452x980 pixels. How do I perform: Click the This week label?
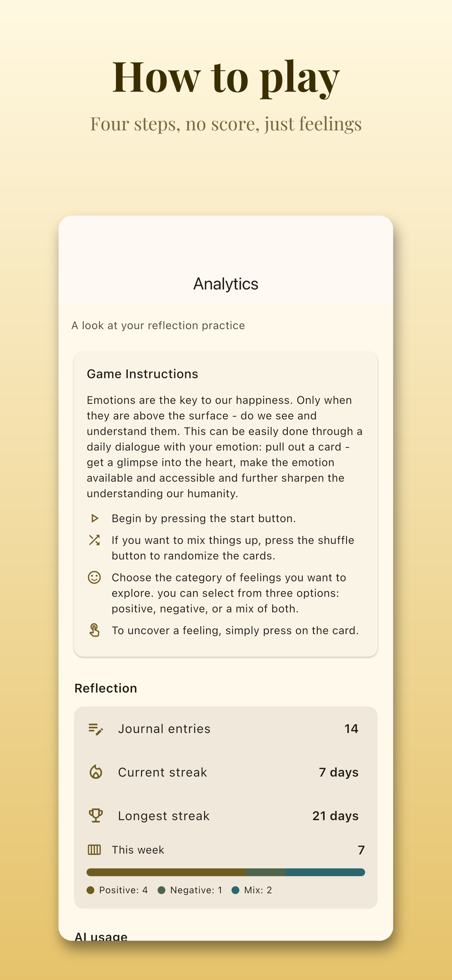pyautogui.click(x=138, y=850)
